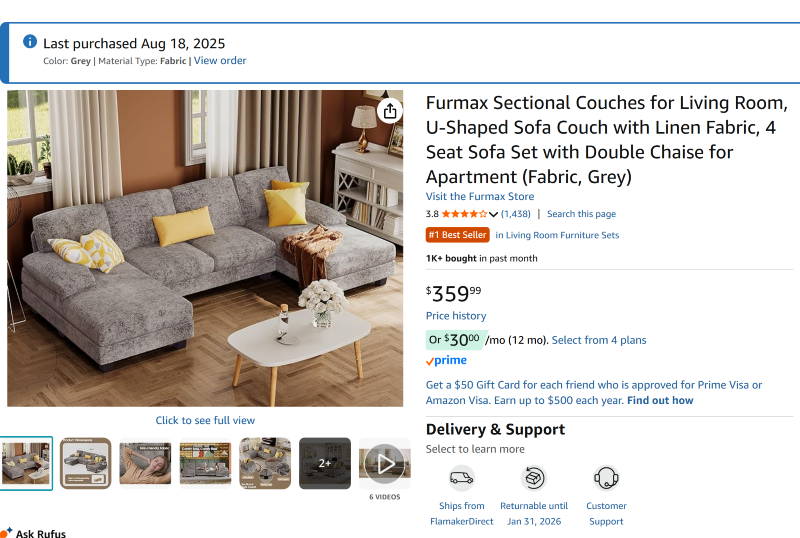Click Find out how gift card link
Image resolution: width=800 pixels, height=538 pixels.
coord(660,400)
